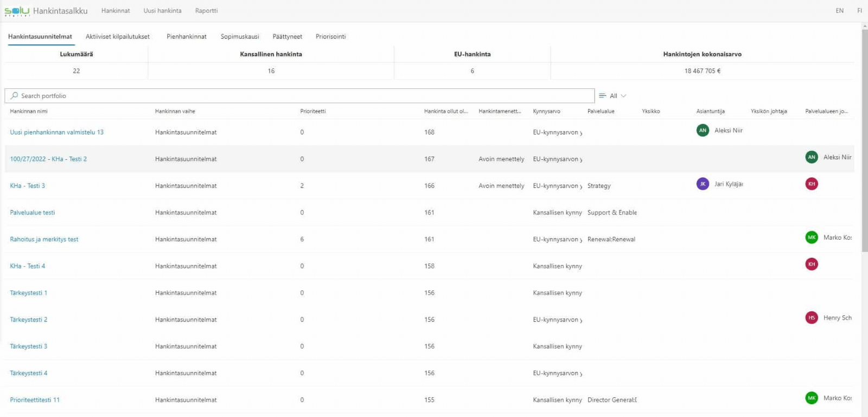The height and width of the screenshot is (417, 868).
Task: Sort by Prioriteetti column header
Action: click(313, 111)
